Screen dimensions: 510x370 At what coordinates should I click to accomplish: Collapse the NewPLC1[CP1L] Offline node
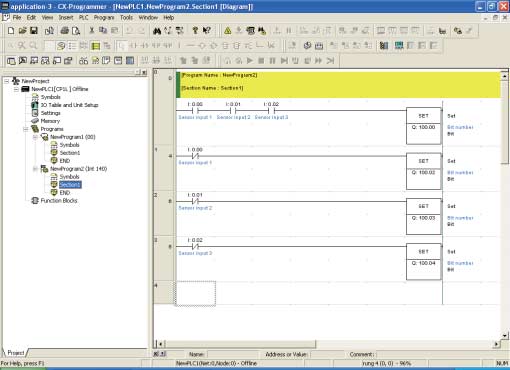click(x=16, y=89)
